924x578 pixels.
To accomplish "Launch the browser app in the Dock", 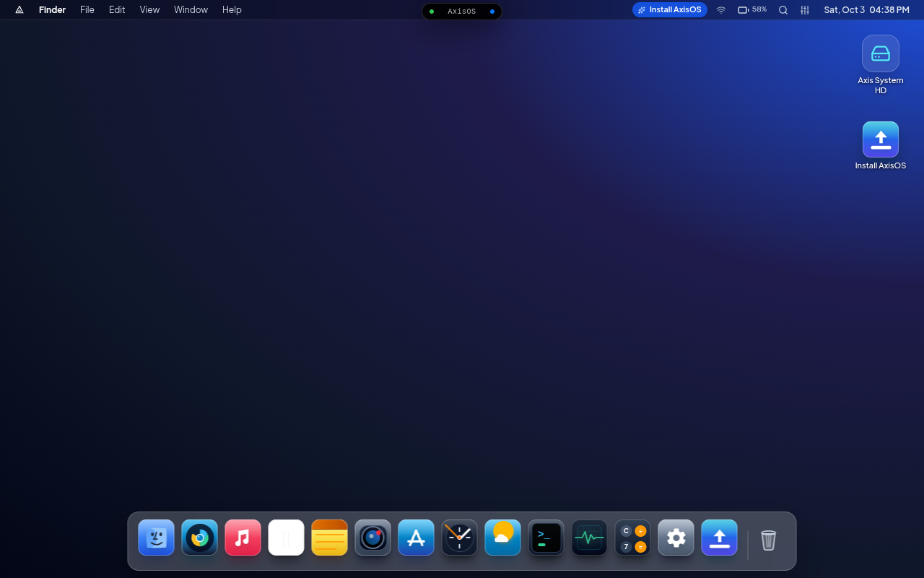I will (199, 538).
